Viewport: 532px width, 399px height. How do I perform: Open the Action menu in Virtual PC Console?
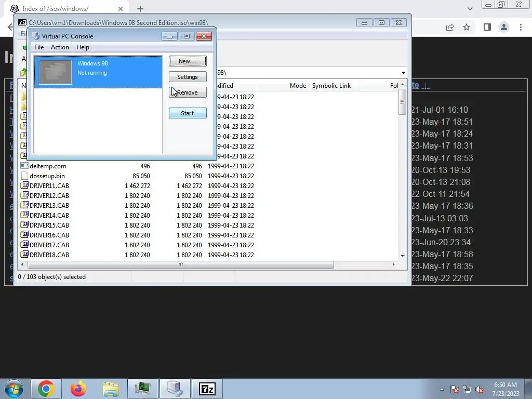click(x=60, y=47)
